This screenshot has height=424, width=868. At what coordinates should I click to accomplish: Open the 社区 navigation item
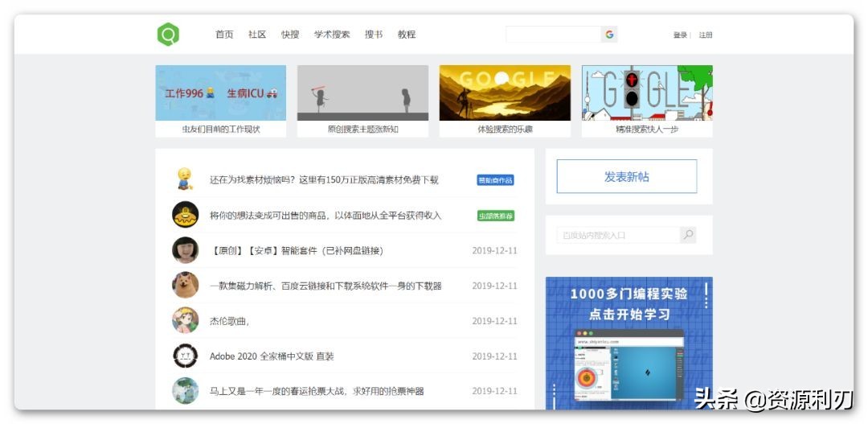[x=257, y=35]
